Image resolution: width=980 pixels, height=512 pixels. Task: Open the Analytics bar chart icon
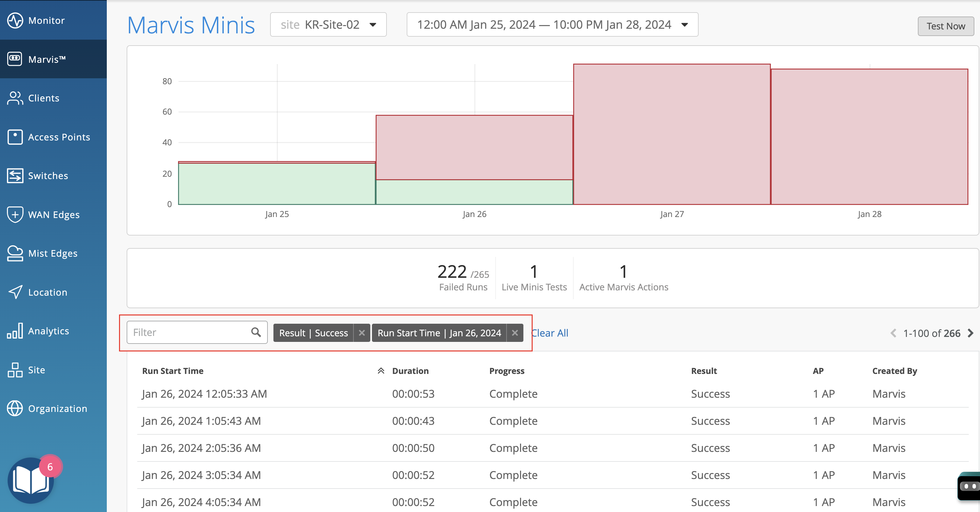15,331
